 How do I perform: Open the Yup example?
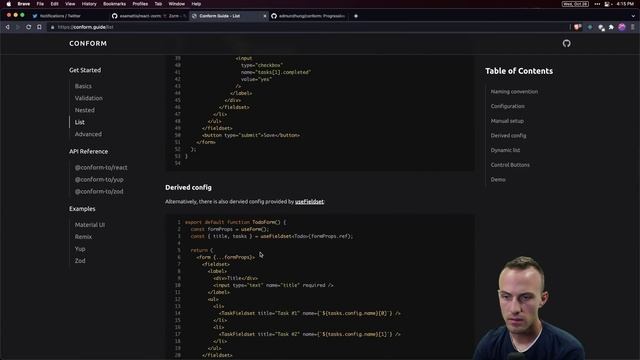coord(80,249)
